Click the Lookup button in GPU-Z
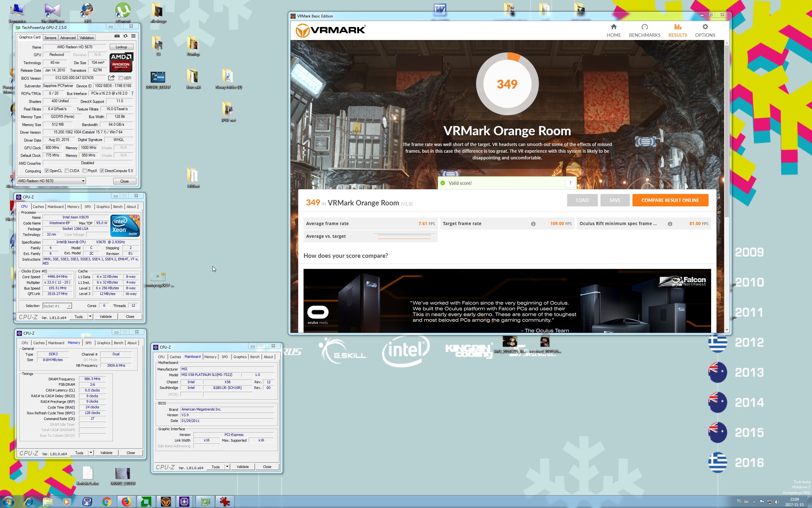Screen dimensions: 812x508 pos(121,47)
